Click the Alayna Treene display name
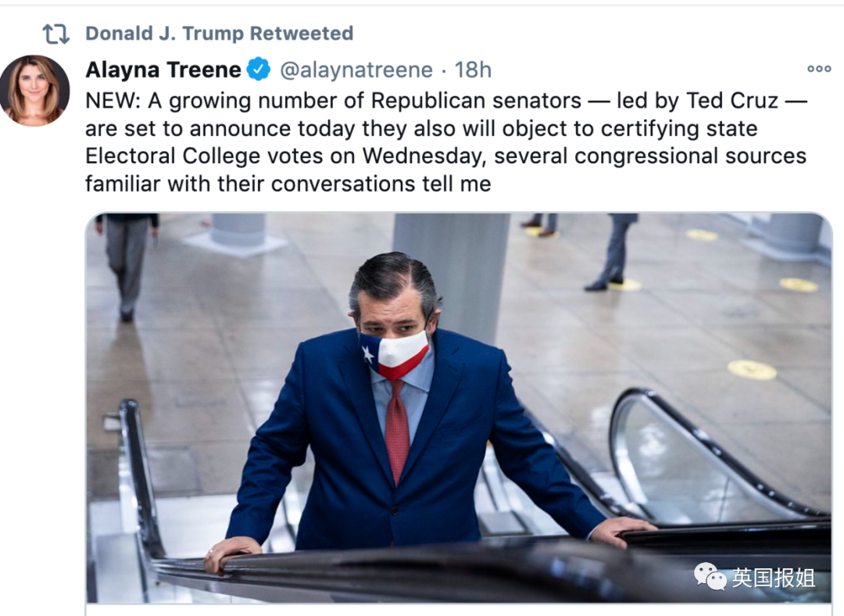This screenshot has height=616, width=844. 163,70
